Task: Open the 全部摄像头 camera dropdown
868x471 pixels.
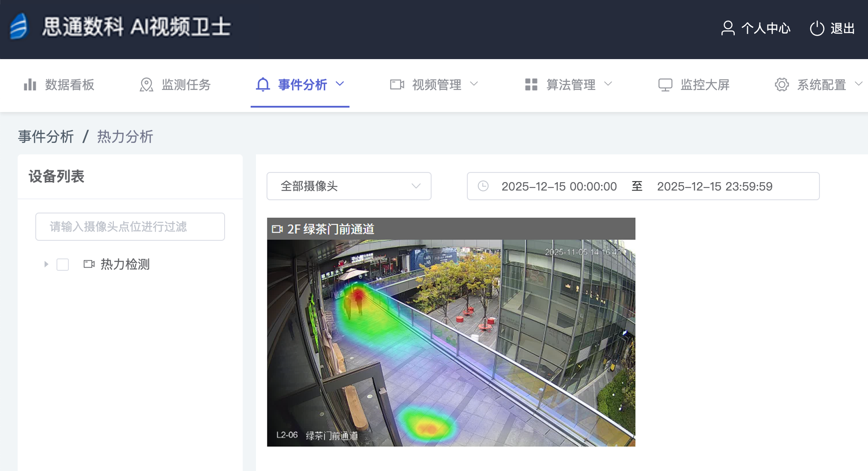Action: click(x=349, y=186)
